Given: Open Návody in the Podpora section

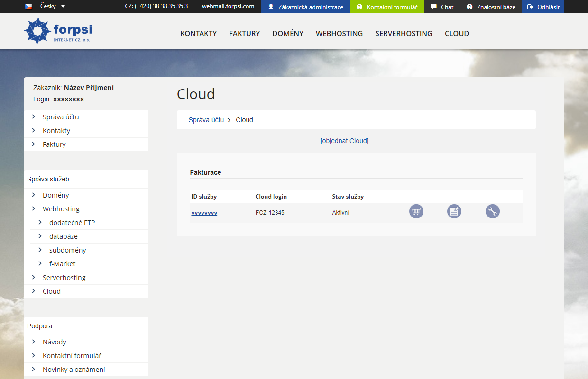Looking at the screenshot, I should 55,342.
